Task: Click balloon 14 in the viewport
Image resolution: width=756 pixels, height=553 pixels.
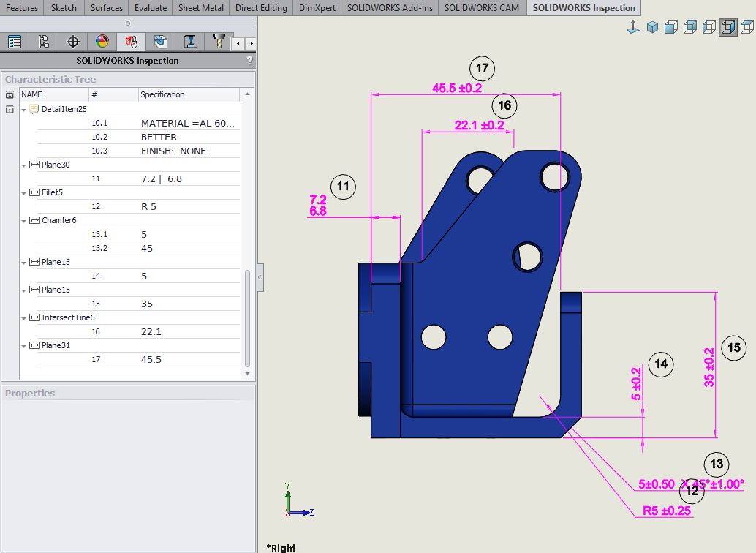Action: [x=661, y=364]
